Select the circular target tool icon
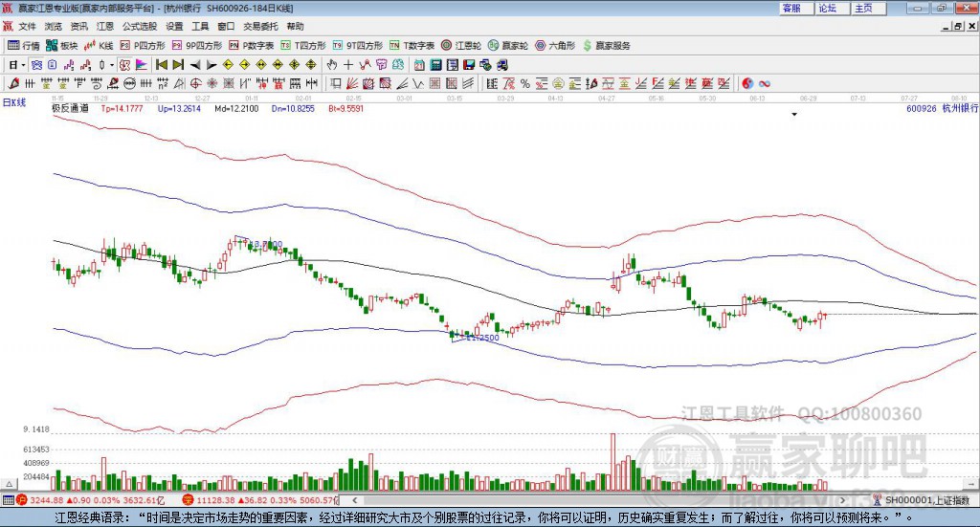980x527 pixels. [196, 83]
